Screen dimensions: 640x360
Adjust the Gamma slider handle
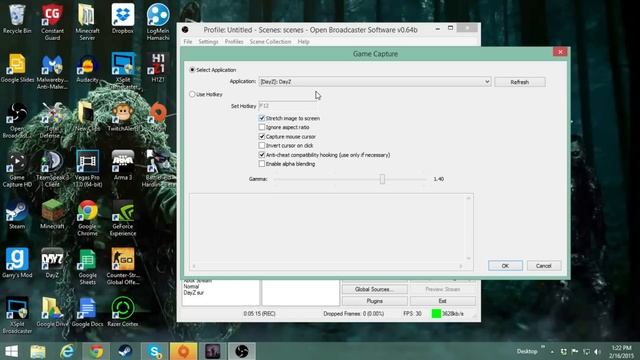pos(382,179)
